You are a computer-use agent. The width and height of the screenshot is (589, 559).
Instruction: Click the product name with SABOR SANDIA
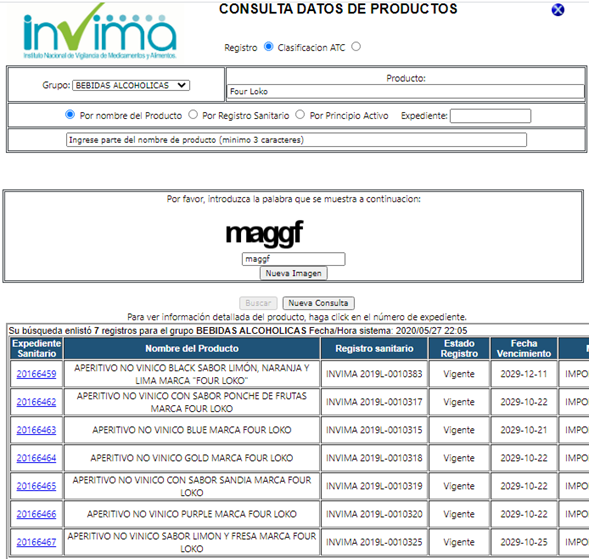192,486
